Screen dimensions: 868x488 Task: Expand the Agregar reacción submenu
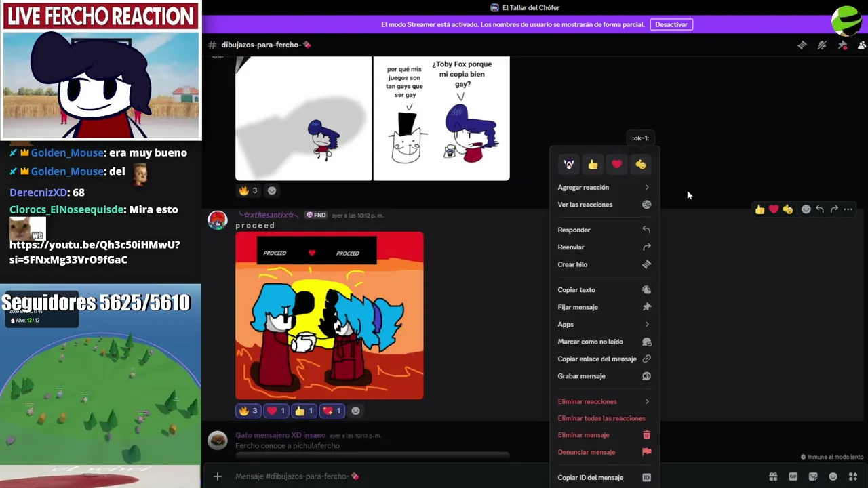point(604,187)
